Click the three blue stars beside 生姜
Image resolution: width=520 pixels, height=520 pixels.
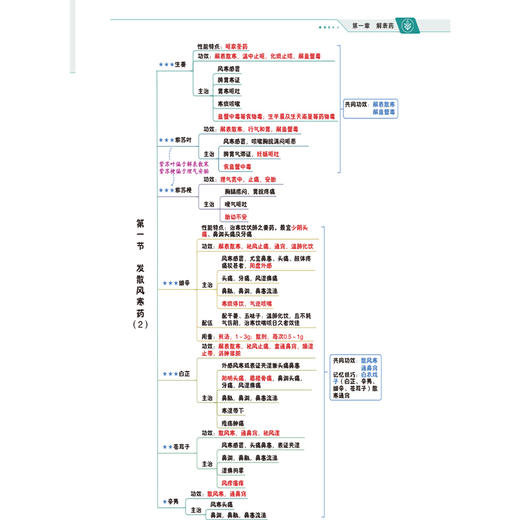(x=166, y=64)
